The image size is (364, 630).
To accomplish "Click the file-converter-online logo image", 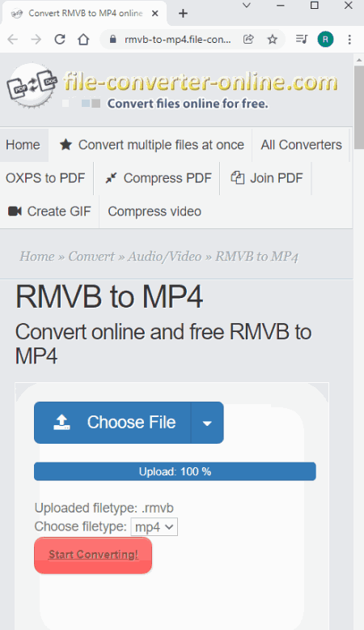I will tap(32, 86).
